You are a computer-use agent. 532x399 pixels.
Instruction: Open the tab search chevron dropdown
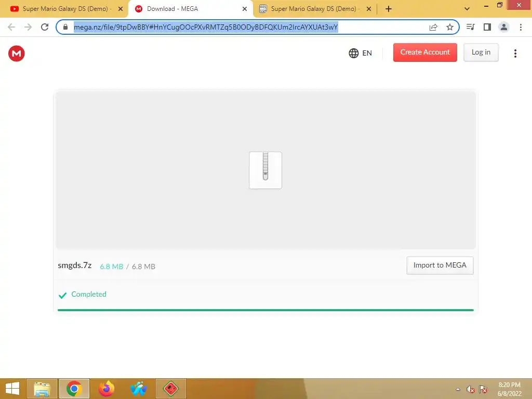[x=467, y=9]
